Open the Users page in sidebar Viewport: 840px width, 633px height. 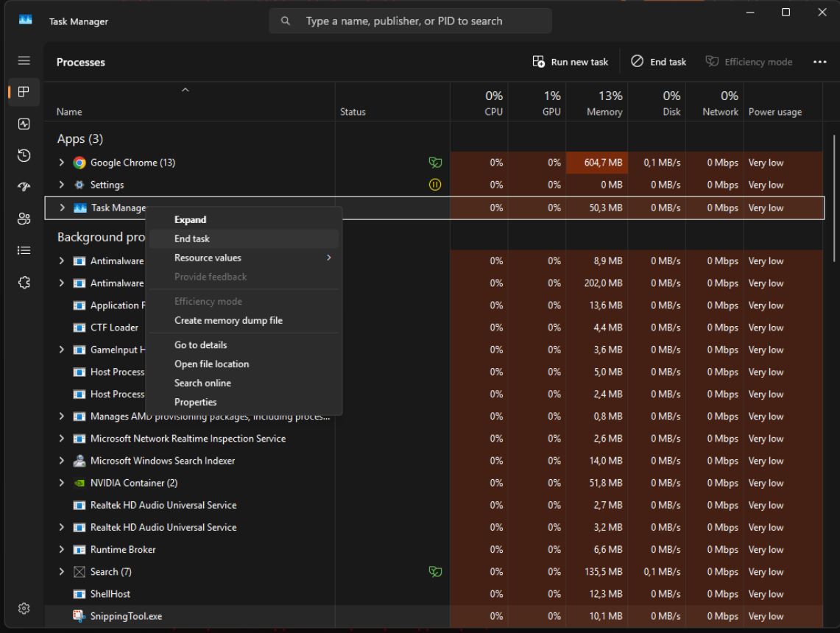24,219
